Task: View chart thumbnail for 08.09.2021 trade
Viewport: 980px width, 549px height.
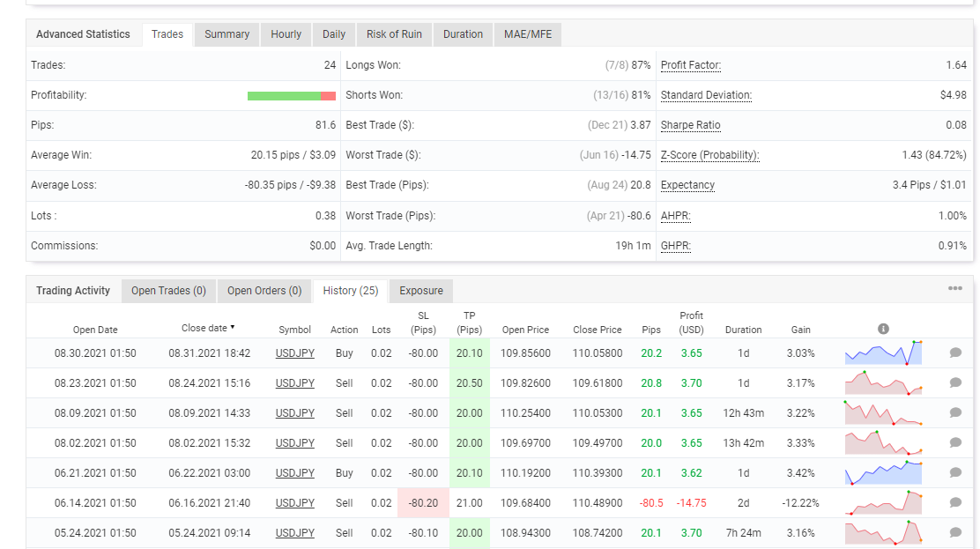Action: tap(883, 412)
